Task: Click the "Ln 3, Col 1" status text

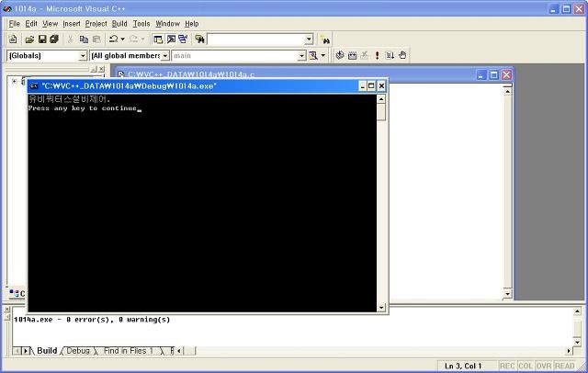Action: (x=463, y=366)
